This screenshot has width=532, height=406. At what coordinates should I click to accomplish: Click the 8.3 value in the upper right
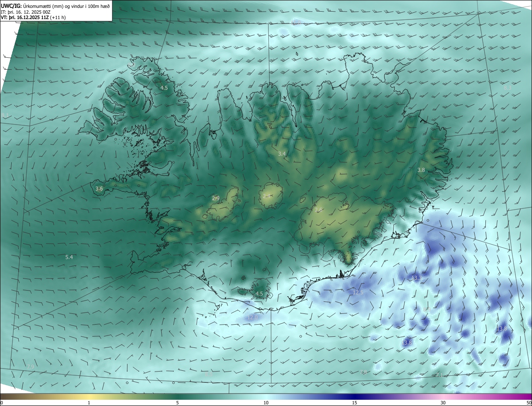507,88
